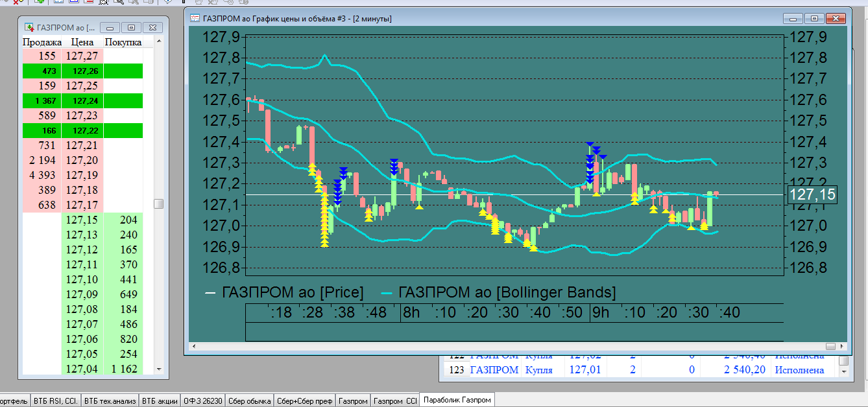Click the bid price 127,12 with volume 165

(82, 250)
